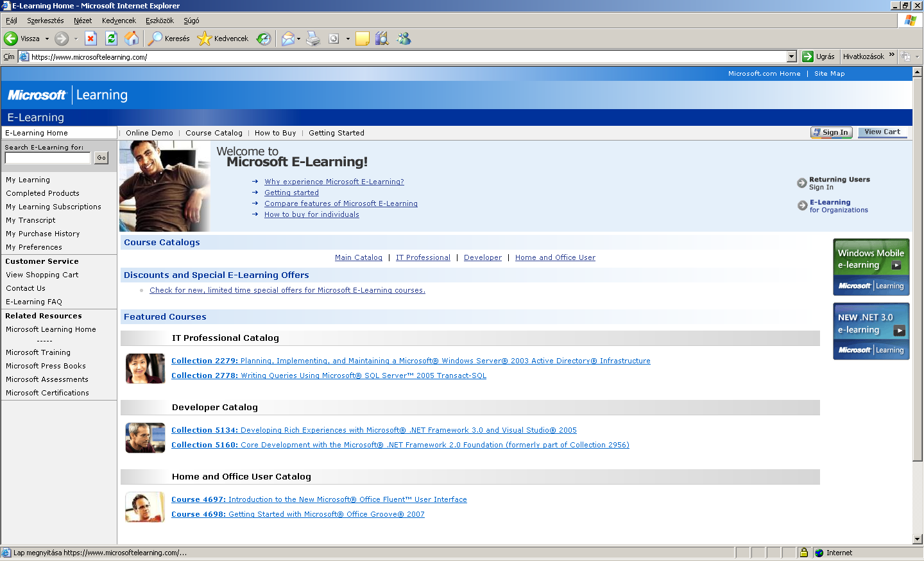The width and height of the screenshot is (924, 561).
Task: Click the search Go button
Action: [x=101, y=157]
